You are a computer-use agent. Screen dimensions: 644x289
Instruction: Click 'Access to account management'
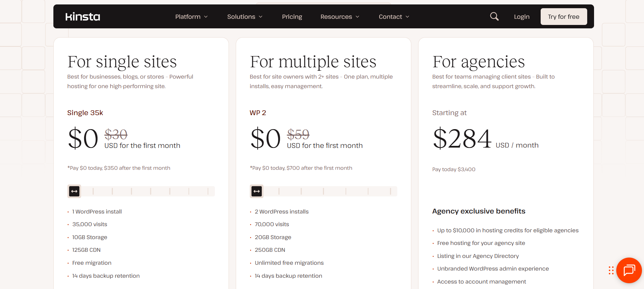481,282
